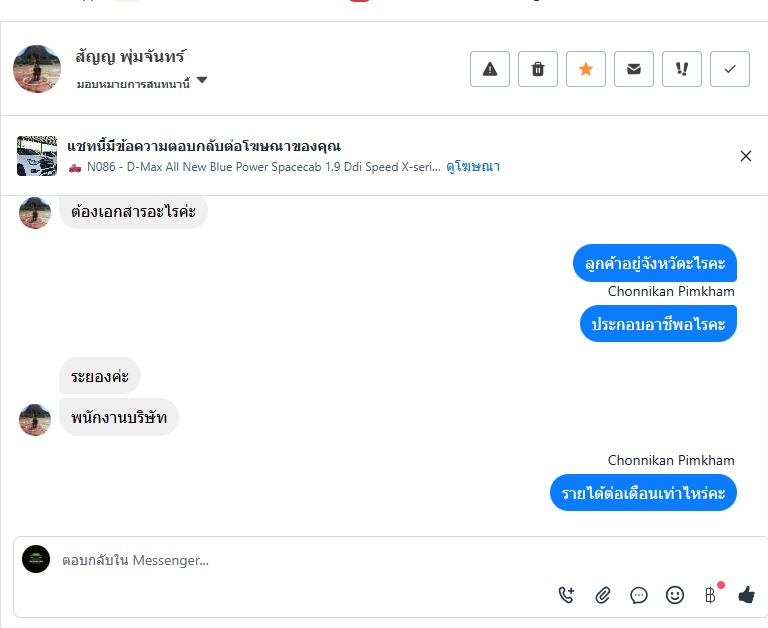This screenshot has height=628, width=768.
Task: Send a thumbs-up like
Action: [746, 595]
